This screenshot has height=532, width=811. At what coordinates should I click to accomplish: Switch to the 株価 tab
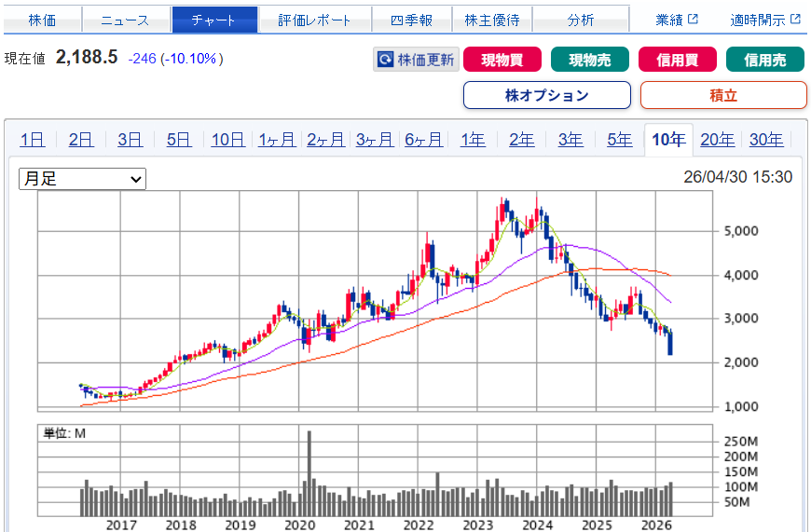tap(41, 20)
